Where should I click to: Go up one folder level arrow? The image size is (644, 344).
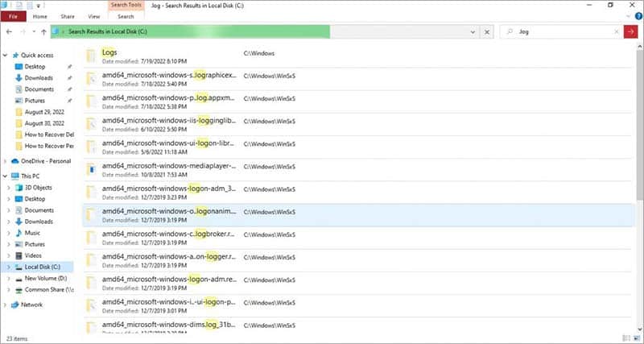tap(43, 31)
